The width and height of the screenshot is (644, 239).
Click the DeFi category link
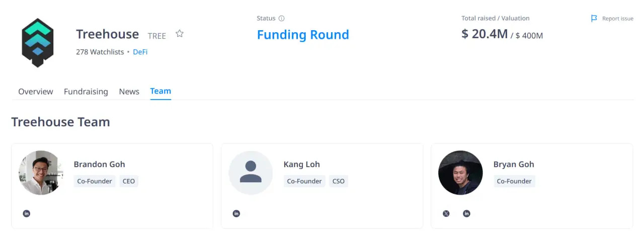click(140, 52)
